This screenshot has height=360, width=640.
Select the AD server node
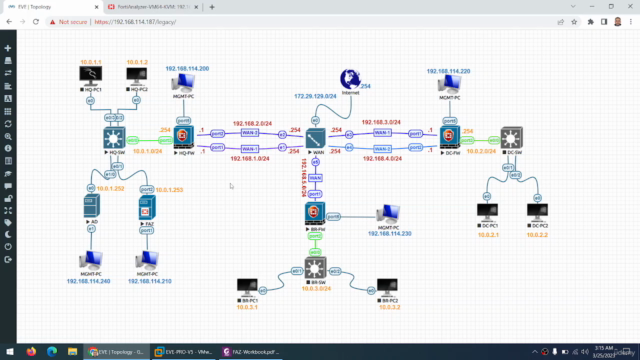pyautogui.click(x=91, y=206)
